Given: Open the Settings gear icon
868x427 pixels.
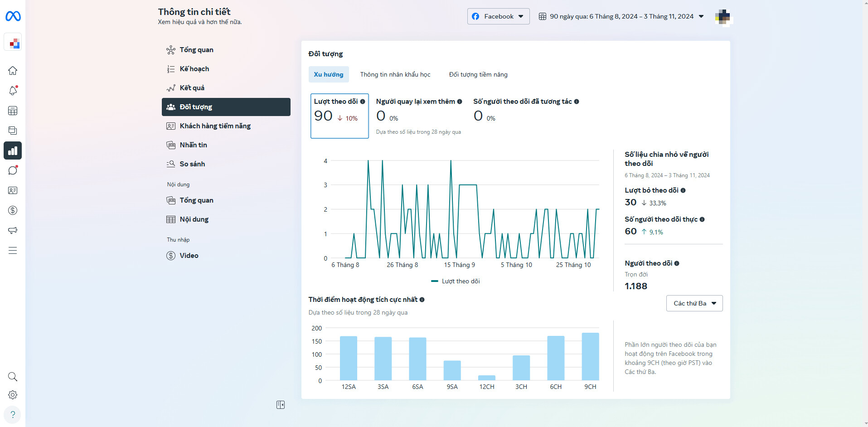Looking at the screenshot, I should point(13,395).
